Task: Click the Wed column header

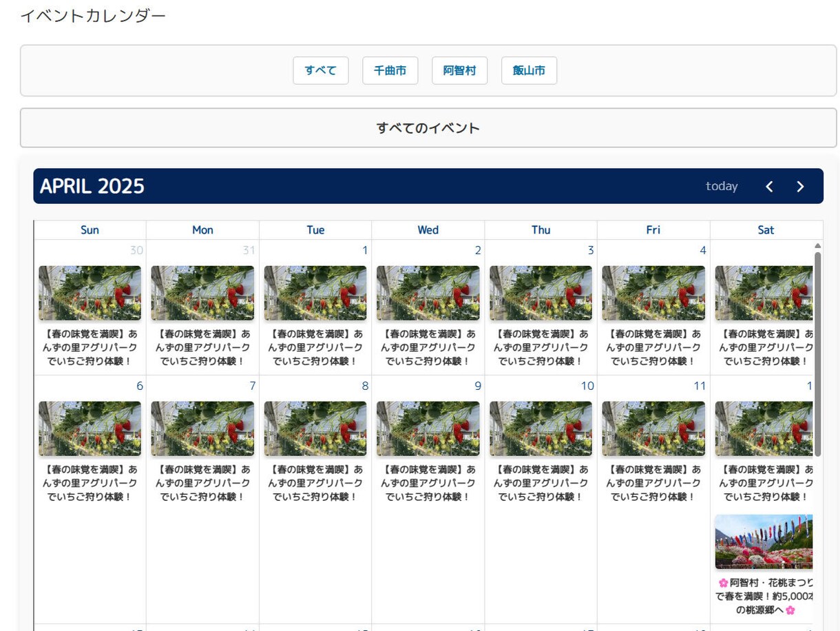Action: (428, 230)
